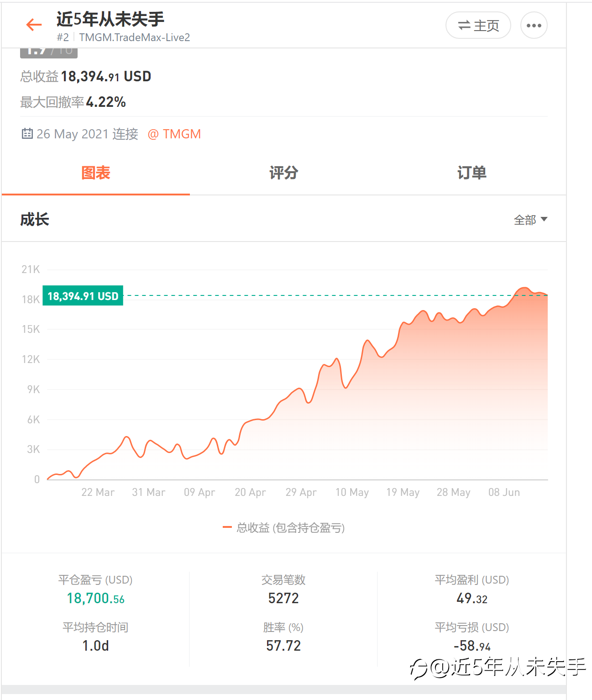The height and width of the screenshot is (700, 592).
Task: Click the 18,394.91 USD chart value label
Action: pyautogui.click(x=83, y=296)
